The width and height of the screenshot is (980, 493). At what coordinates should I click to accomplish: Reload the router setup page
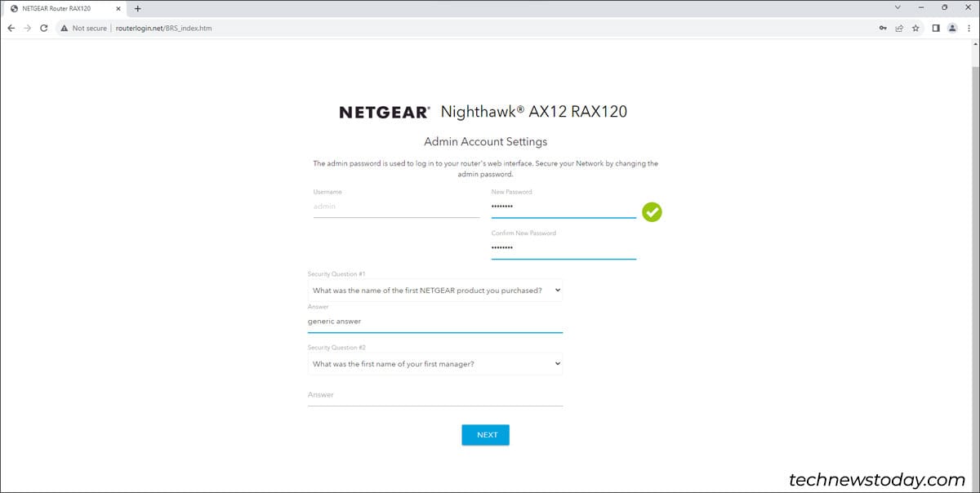(x=43, y=28)
